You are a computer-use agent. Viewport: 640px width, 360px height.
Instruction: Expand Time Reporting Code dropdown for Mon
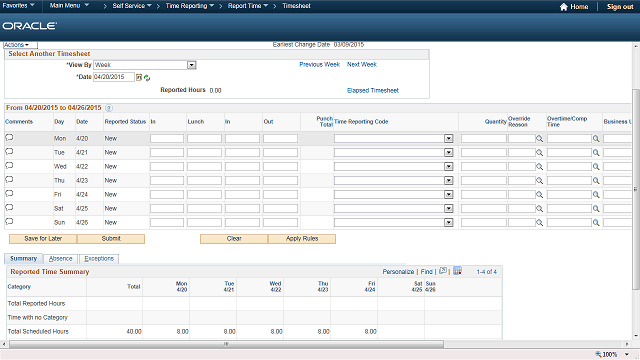click(x=449, y=139)
